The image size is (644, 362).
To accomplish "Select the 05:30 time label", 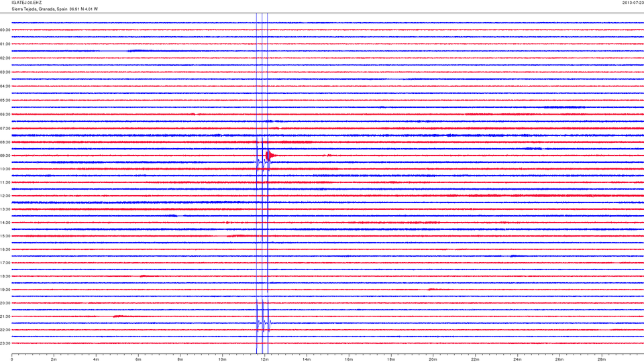I will [x=5, y=100].
